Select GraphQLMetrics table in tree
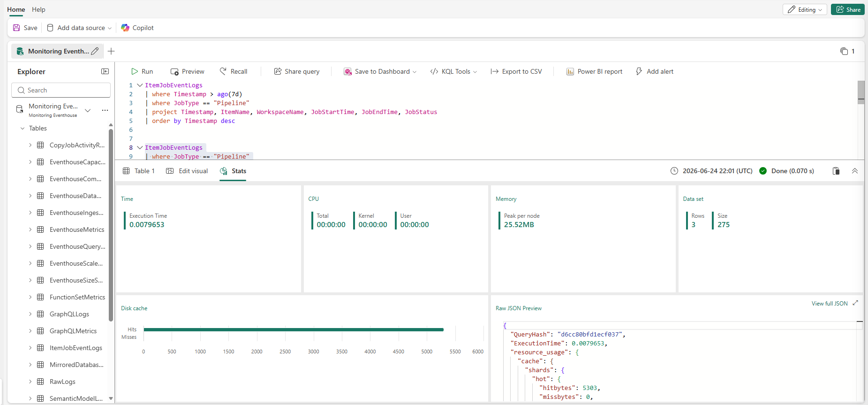The image size is (868, 405). [x=73, y=331]
